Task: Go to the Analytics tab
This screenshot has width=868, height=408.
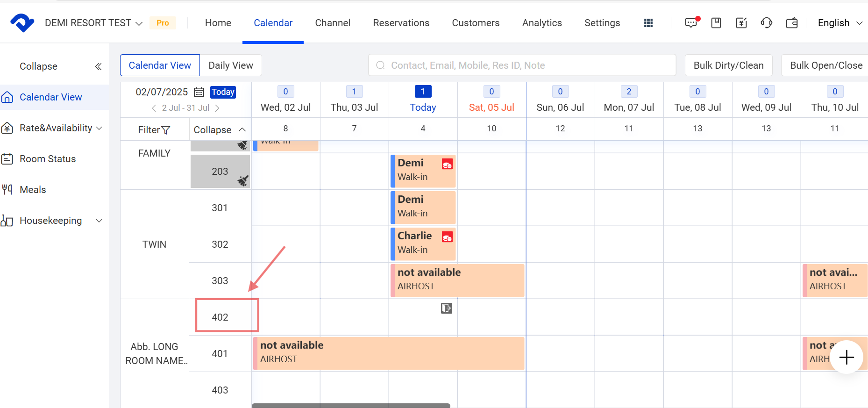Action: pyautogui.click(x=542, y=23)
